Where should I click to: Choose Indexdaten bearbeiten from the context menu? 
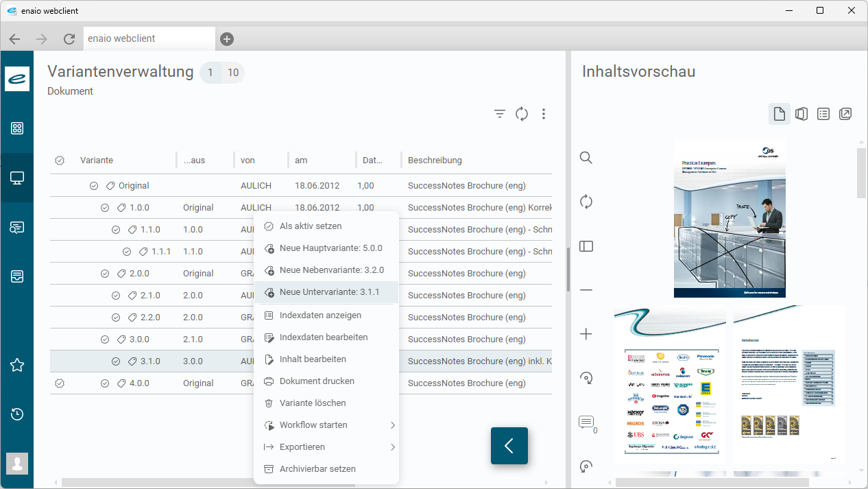(x=324, y=337)
